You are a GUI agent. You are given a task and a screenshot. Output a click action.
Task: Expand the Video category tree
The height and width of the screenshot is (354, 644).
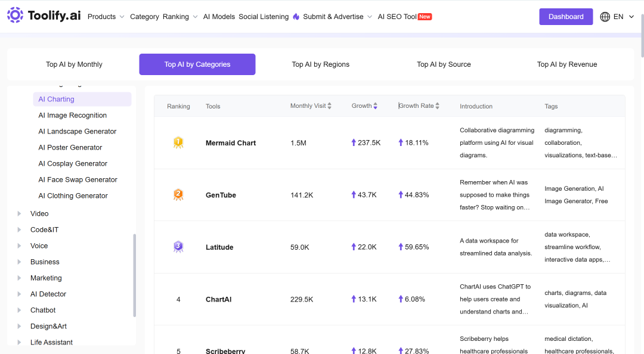(19, 213)
